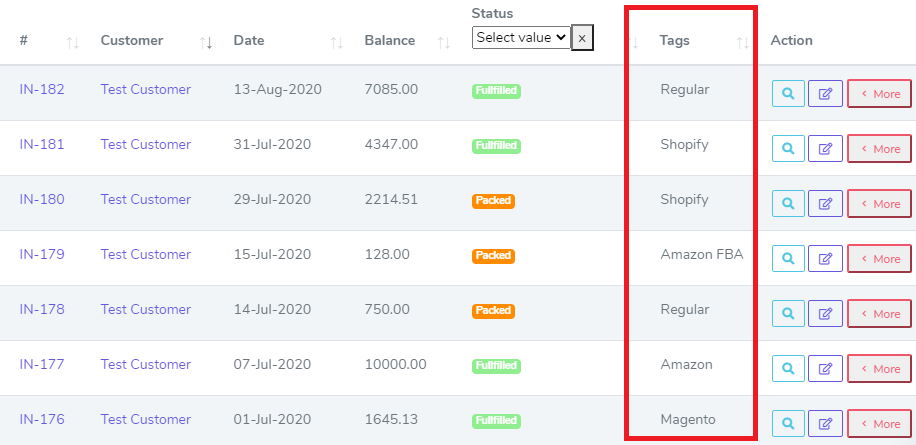The height and width of the screenshot is (445, 916).
Task: Open Test Customer link in IN-177 row
Action: tap(145, 364)
